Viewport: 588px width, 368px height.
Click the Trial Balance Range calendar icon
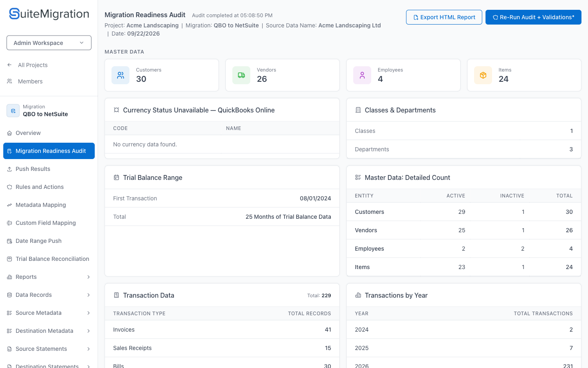click(116, 177)
